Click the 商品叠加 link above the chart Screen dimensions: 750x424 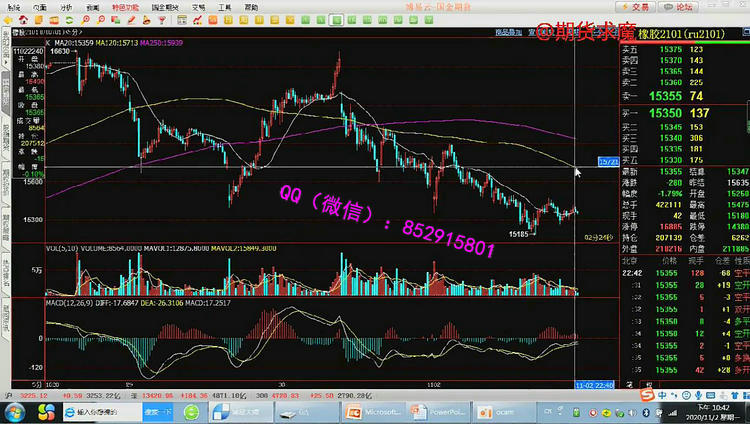click(x=510, y=33)
